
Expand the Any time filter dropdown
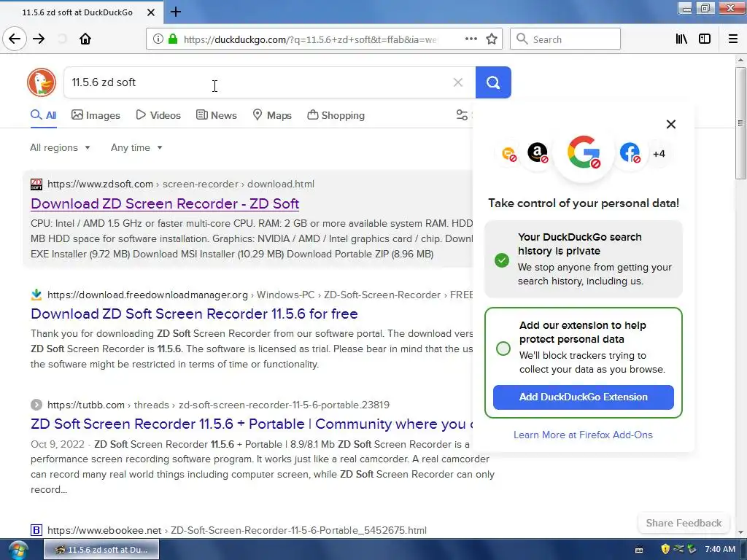[x=136, y=147]
